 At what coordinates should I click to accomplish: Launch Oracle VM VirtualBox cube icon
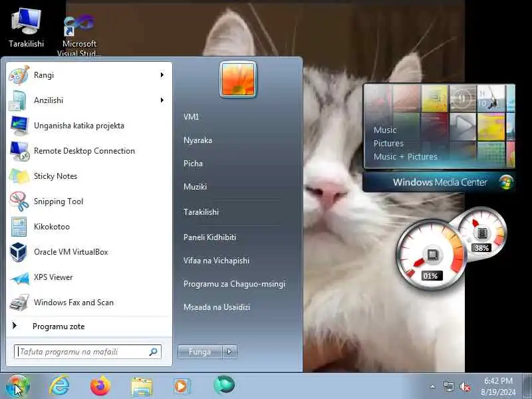click(x=19, y=252)
